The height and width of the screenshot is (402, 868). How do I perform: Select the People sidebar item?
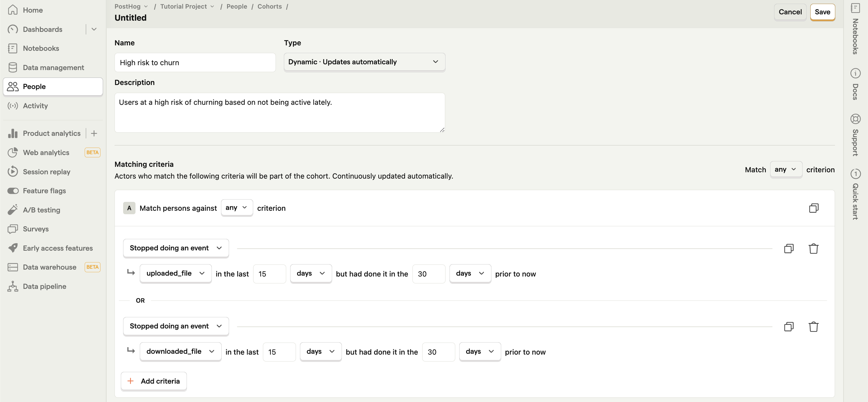click(x=53, y=87)
